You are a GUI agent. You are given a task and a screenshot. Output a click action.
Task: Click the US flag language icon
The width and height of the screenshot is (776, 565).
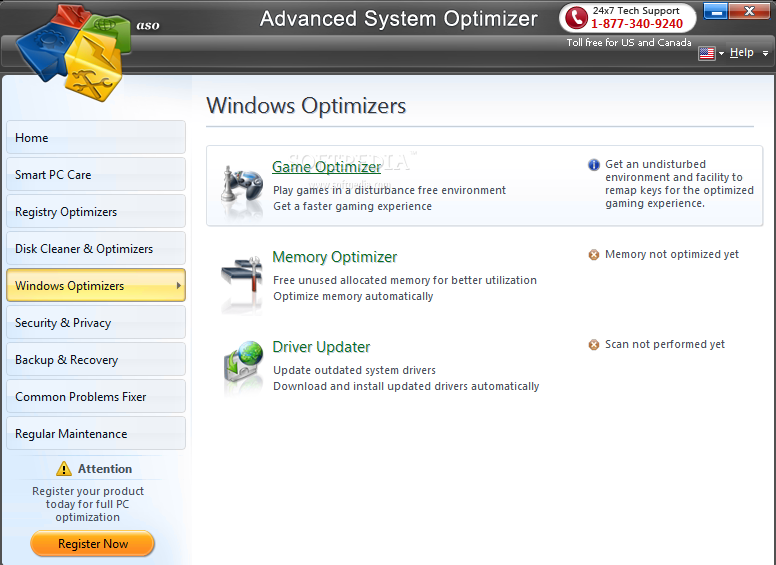pyautogui.click(x=706, y=53)
